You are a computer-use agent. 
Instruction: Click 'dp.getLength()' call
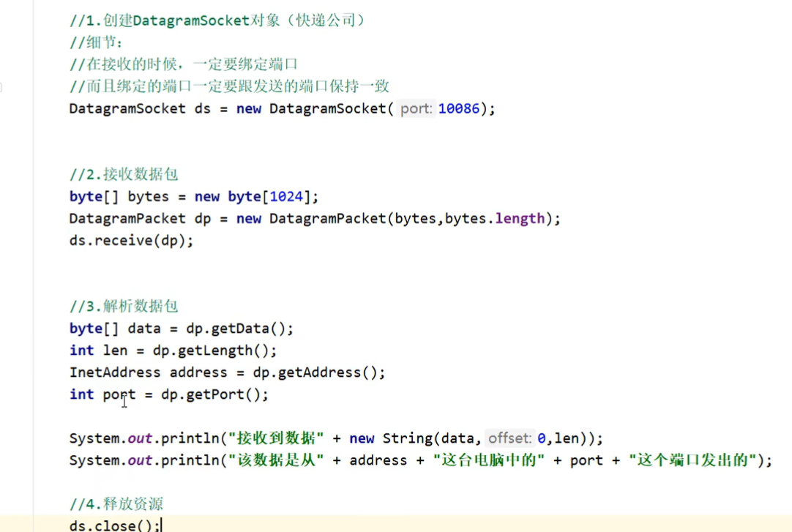pos(211,351)
